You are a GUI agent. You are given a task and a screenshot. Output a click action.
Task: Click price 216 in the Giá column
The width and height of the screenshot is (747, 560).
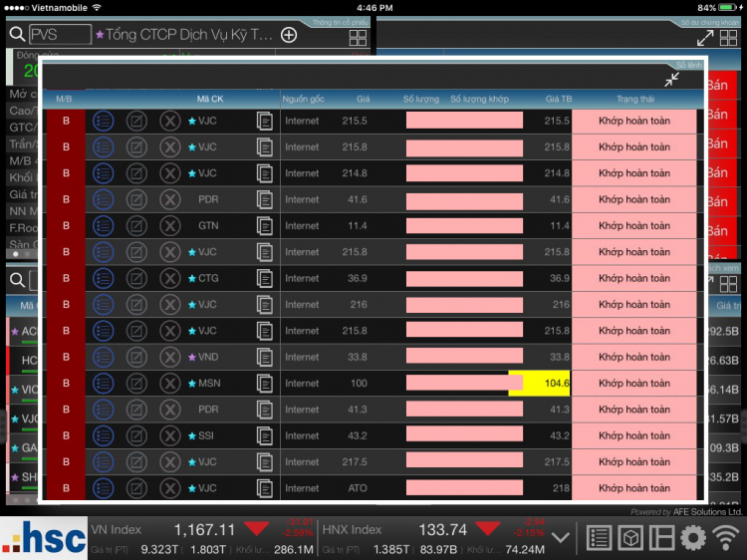click(x=359, y=305)
